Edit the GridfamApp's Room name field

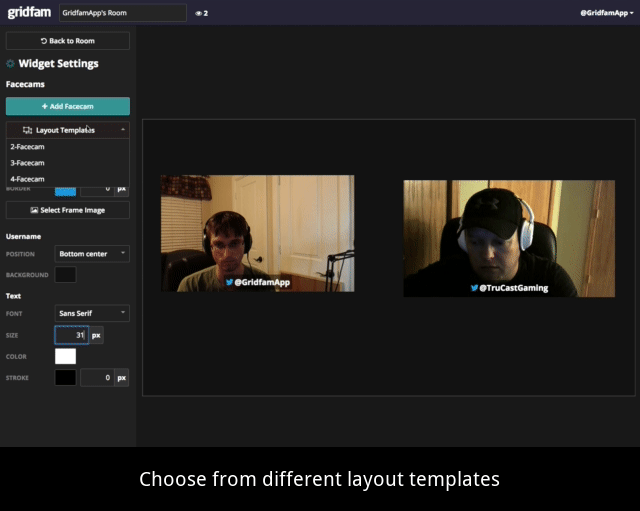tap(123, 13)
